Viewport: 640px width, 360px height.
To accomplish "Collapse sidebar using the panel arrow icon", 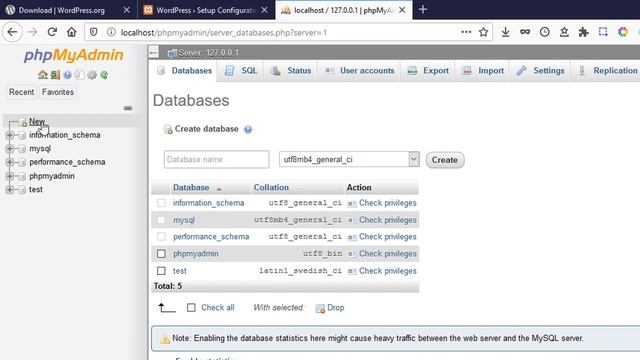I will 153,52.
